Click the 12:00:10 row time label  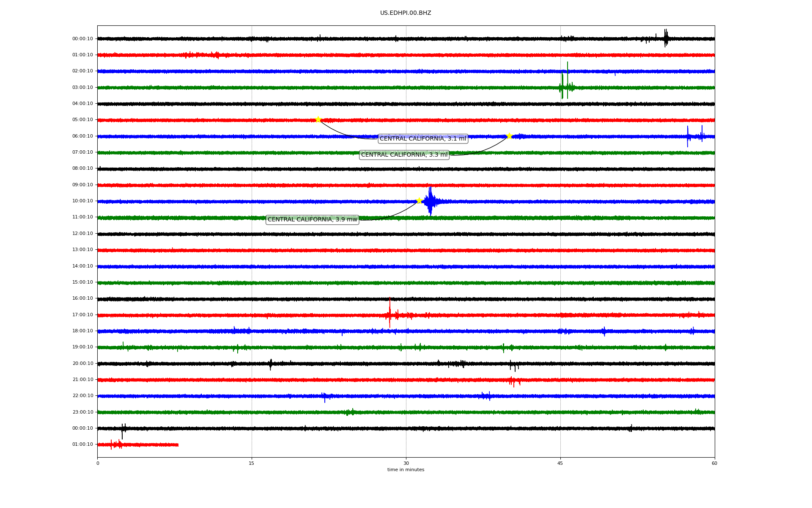82,233
